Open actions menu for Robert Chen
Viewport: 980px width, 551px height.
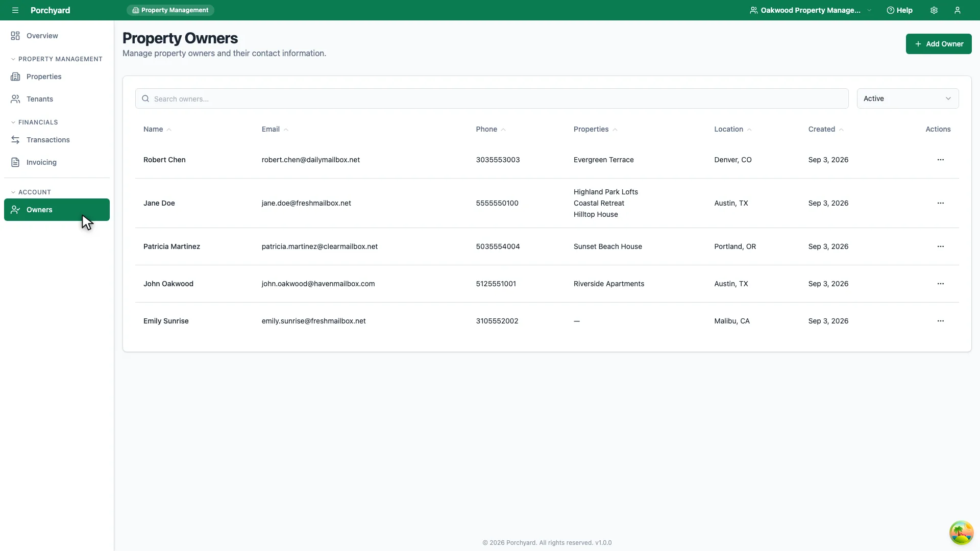(x=940, y=160)
